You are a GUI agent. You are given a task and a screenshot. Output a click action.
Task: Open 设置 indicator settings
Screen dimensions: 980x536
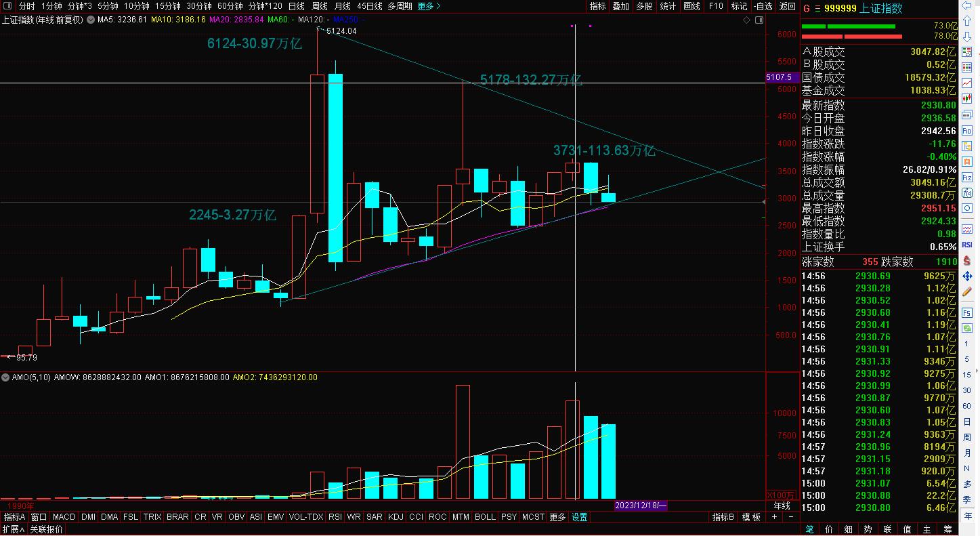(x=580, y=517)
